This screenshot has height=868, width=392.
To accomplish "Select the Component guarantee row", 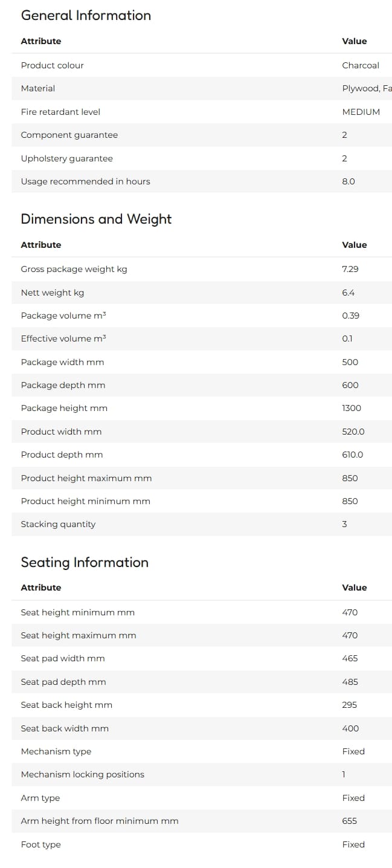I will (x=202, y=135).
